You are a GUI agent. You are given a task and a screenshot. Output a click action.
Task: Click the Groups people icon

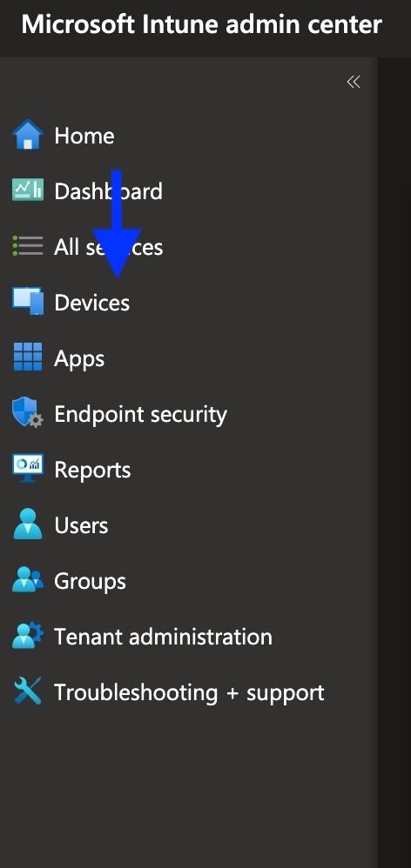click(28, 579)
